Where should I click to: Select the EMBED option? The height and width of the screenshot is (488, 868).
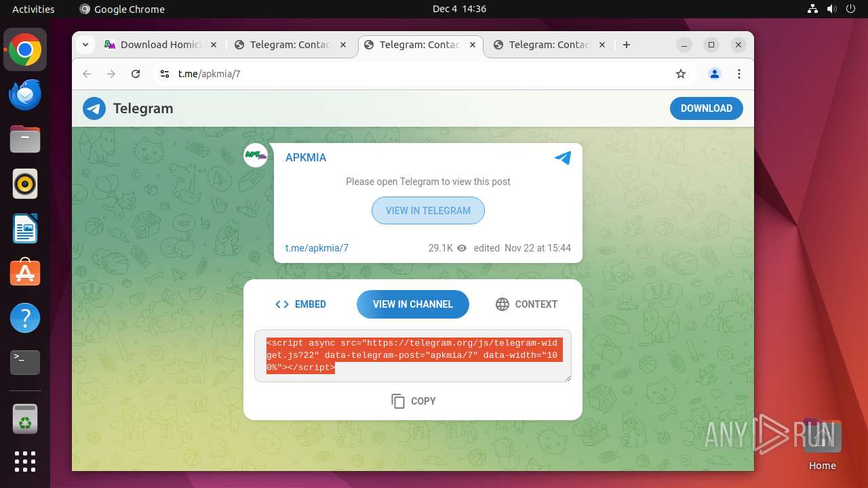pos(300,304)
